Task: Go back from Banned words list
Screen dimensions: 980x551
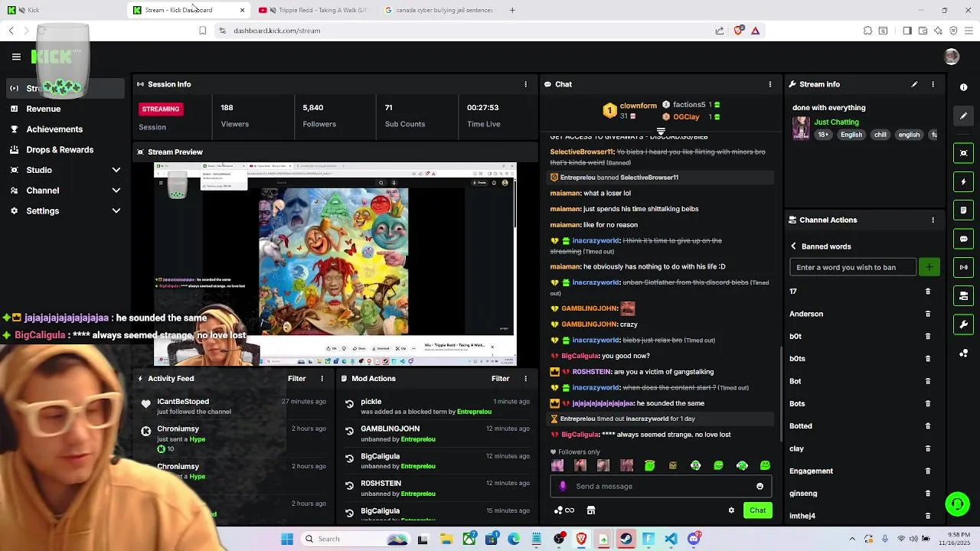Action: coord(794,246)
